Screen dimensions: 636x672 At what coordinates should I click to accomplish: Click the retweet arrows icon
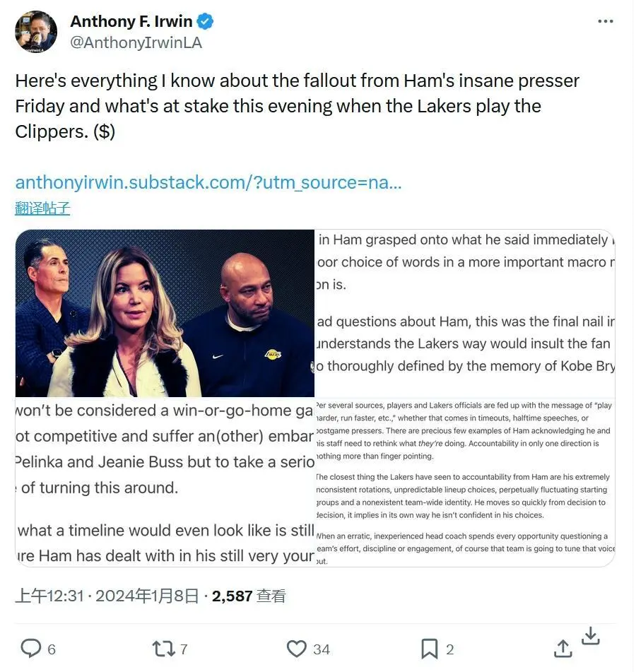tap(164, 649)
